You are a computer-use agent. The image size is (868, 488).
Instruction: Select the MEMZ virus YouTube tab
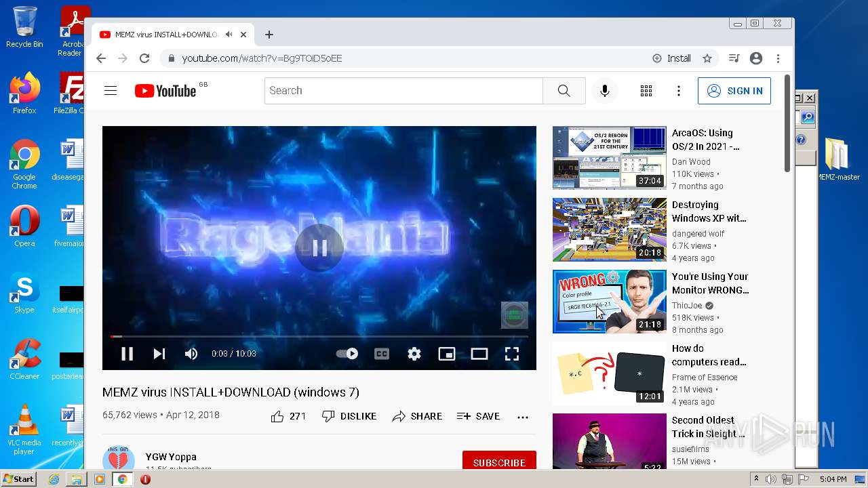click(173, 35)
